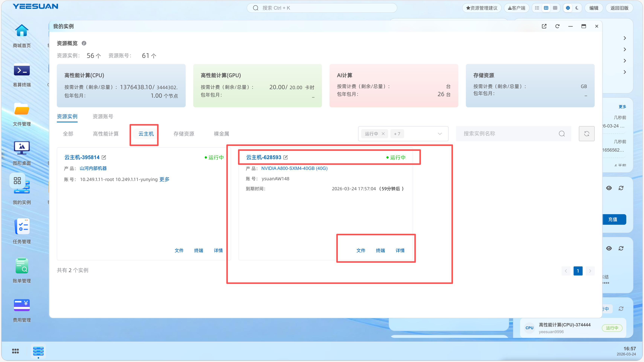Image resolution: width=644 pixels, height=362 pixels.
Task: Click the edit icon beside 云主机-628593
Action: click(x=285, y=157)
